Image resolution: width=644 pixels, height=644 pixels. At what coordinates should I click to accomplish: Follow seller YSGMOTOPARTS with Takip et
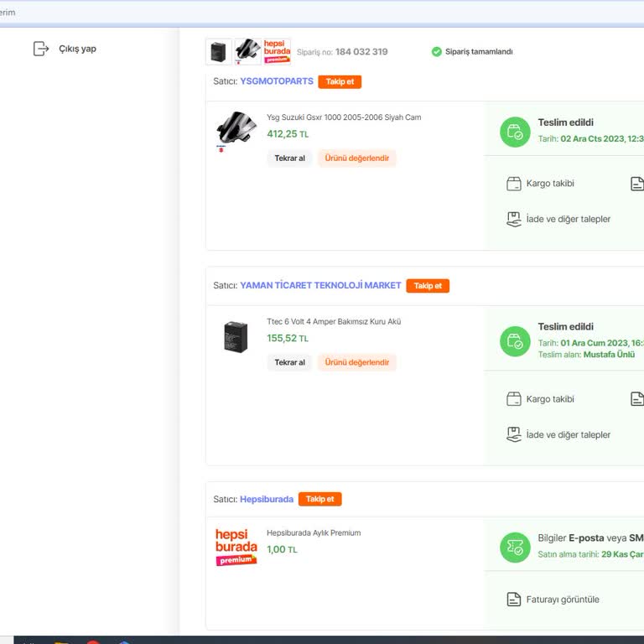(x=340, y=82)
